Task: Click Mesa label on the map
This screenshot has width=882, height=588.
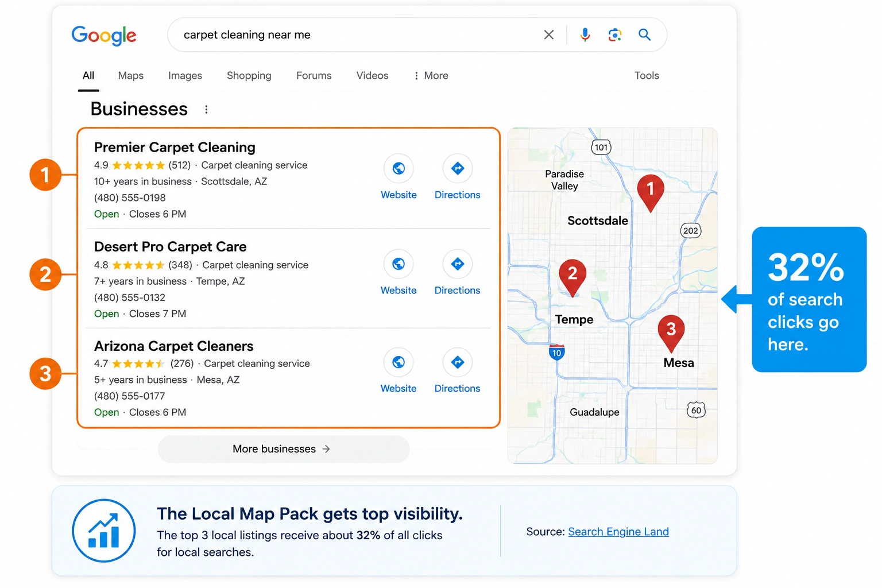Action: click(x=679, y=363)
